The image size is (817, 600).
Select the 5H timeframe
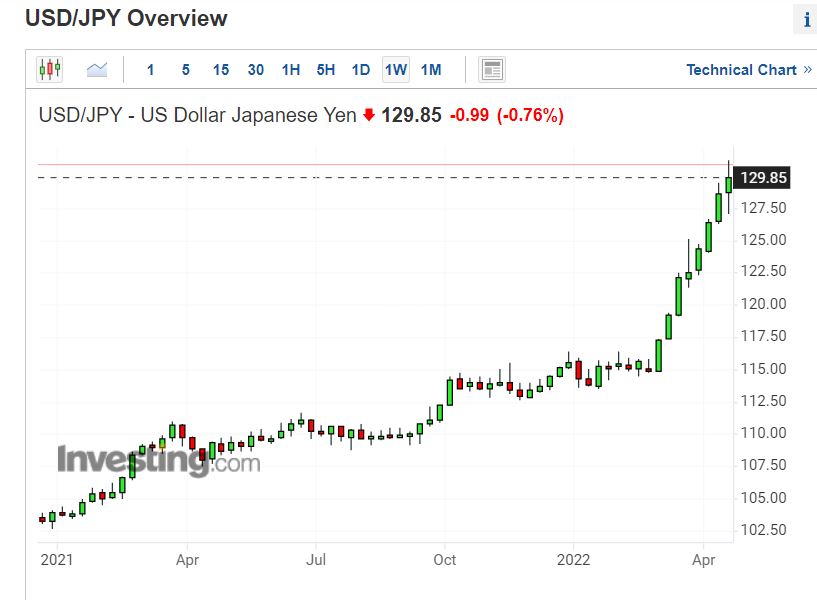[x=326, y=69]
